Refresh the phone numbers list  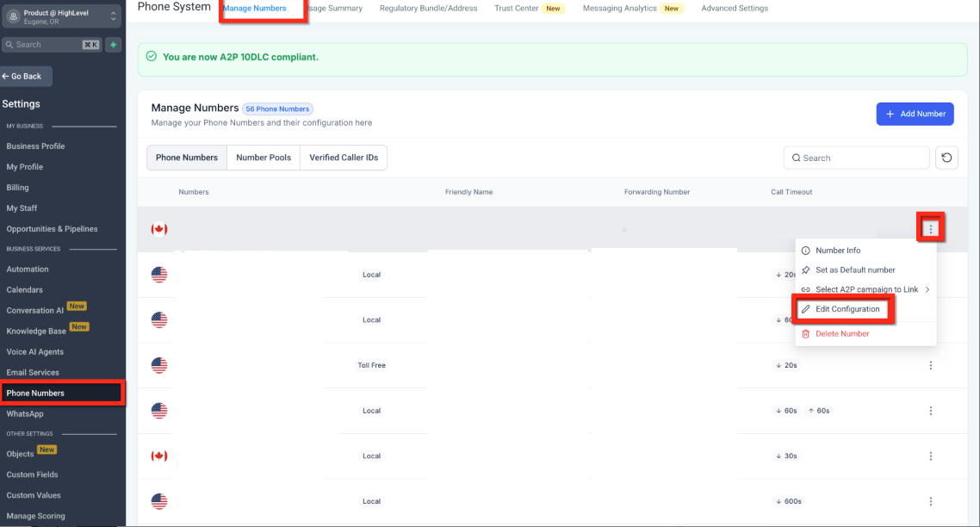(946, 158)
